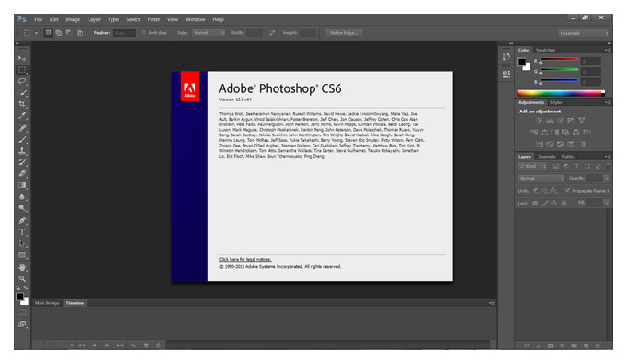This screenshot has width=627, height=364.
Task: Toggle Lock transparent pixels
Action: pyautogui.click(x=535, y=204)
